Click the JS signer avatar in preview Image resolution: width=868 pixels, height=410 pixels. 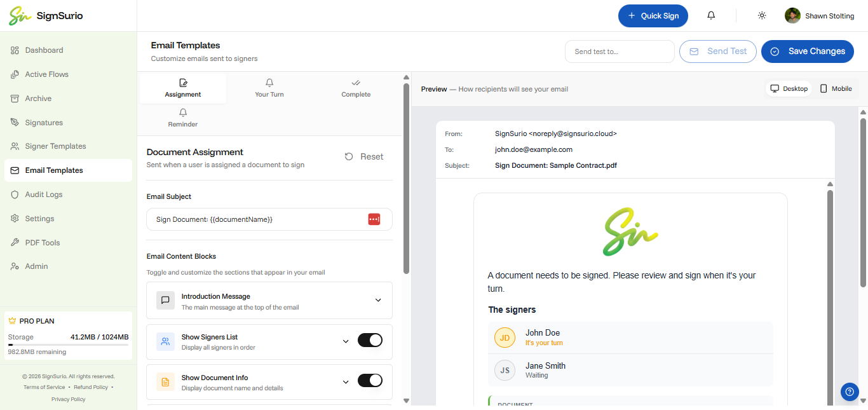point(505,370)
